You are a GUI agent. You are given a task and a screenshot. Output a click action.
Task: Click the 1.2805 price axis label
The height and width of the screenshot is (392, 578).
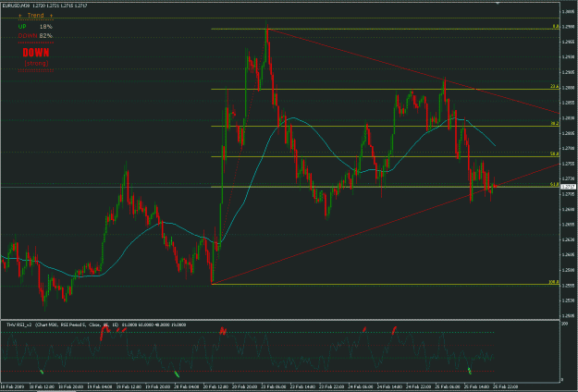coord(568,133)
